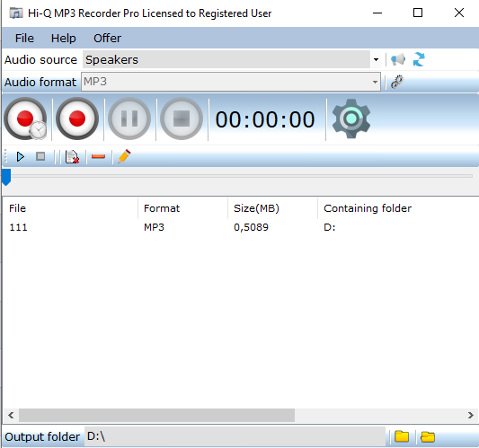The image size is (479, 448).
Task: Stop playback with small square button
Action: pos(40,156)
